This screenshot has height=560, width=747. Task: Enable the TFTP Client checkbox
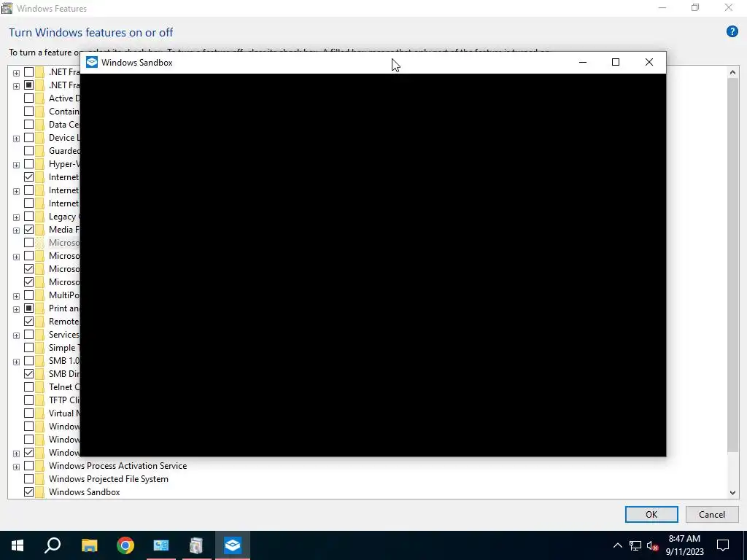28,400
